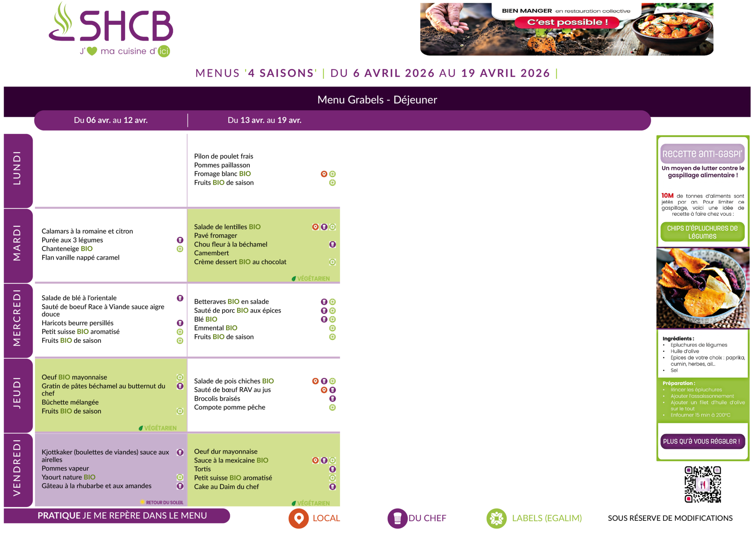Click the QR code under the recipe panel

click(702, 485)
